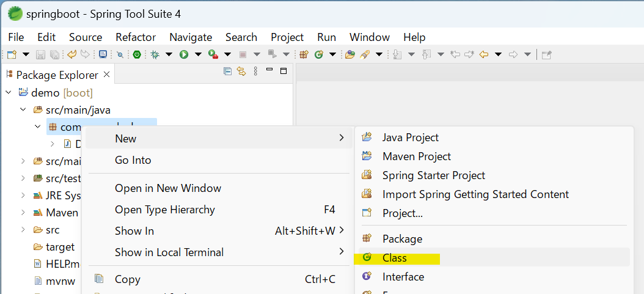The height and width of the screenshot is (294, 644).
Task: Click the yellow Back navigation arrow
Action: tap(484, 54)
